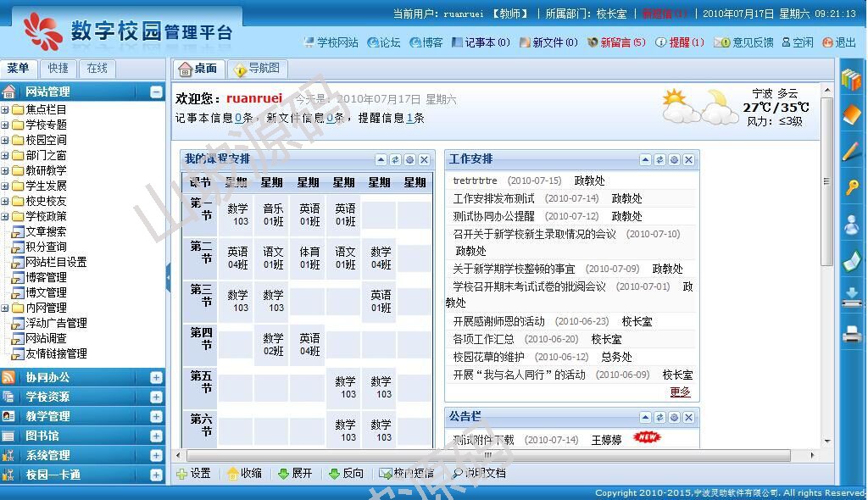Image resolution: width=868 pixels, height=500 pixels.
Task: Open 新留言 (5) messages
Action: pyautogui.click(x=616, y=42)
